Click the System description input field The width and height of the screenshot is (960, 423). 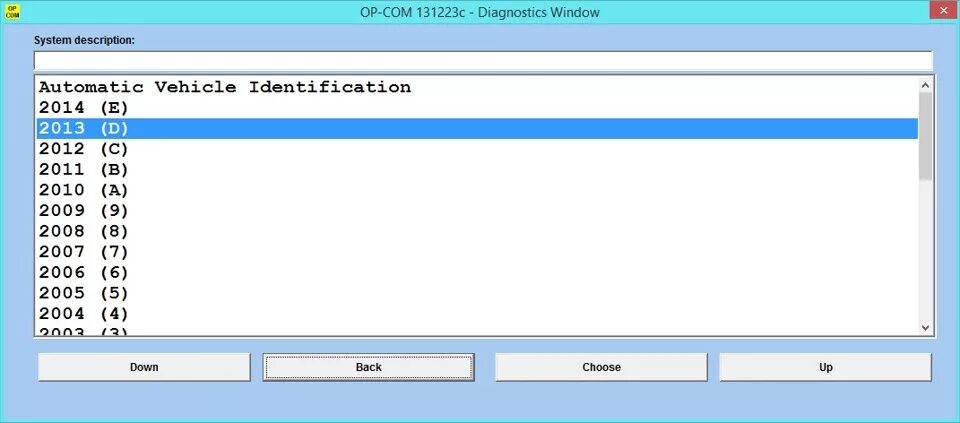[483, 61]
